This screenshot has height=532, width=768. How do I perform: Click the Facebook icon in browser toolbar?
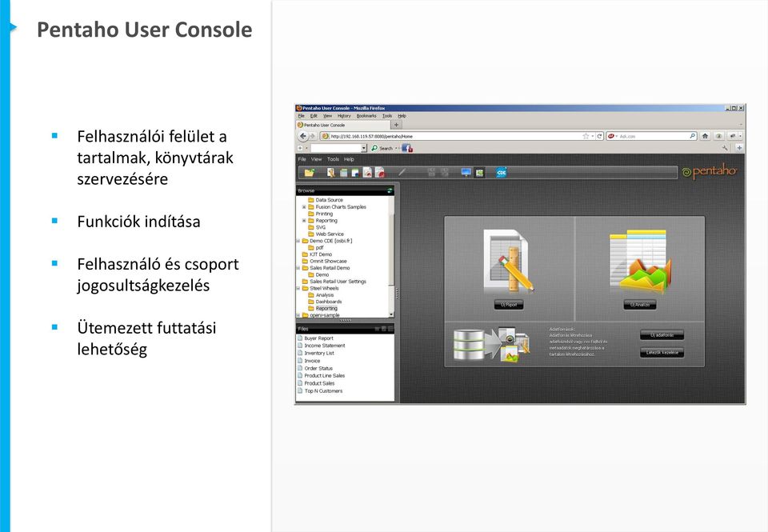(x=406, y=148)
